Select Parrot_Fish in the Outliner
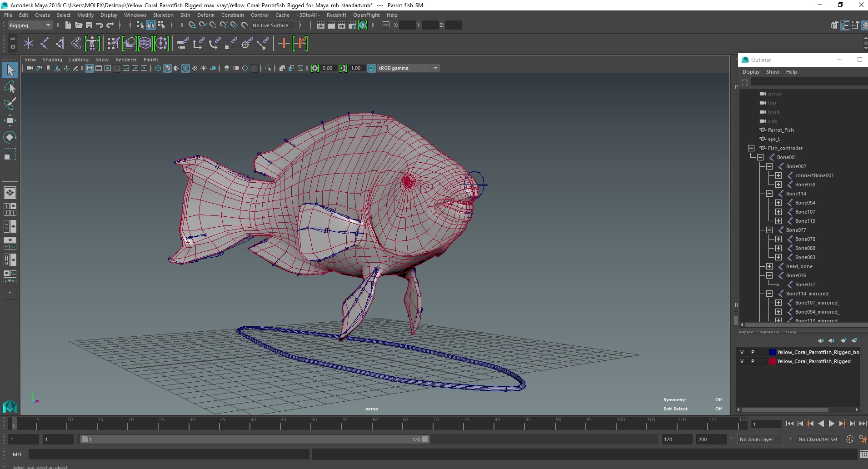 780,130
